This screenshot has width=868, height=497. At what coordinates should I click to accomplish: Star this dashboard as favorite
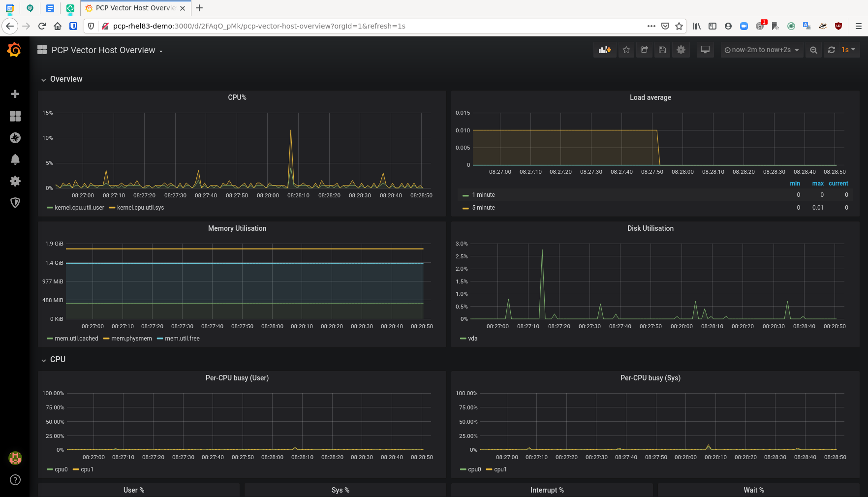tap(626, 50)
